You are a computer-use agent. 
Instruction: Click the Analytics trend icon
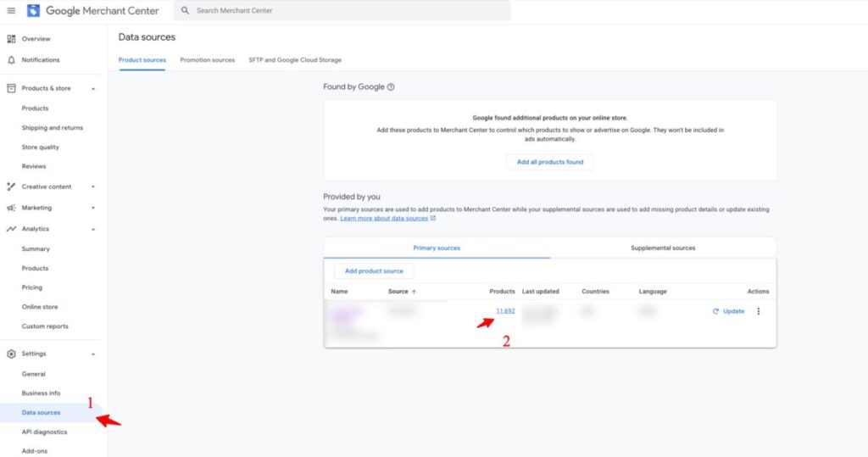11,229
